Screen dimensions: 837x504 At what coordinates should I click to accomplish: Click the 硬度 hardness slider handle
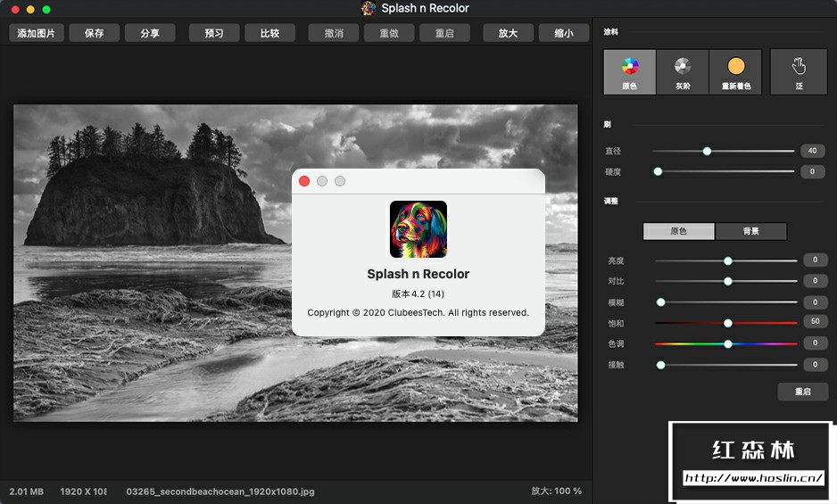659,171
